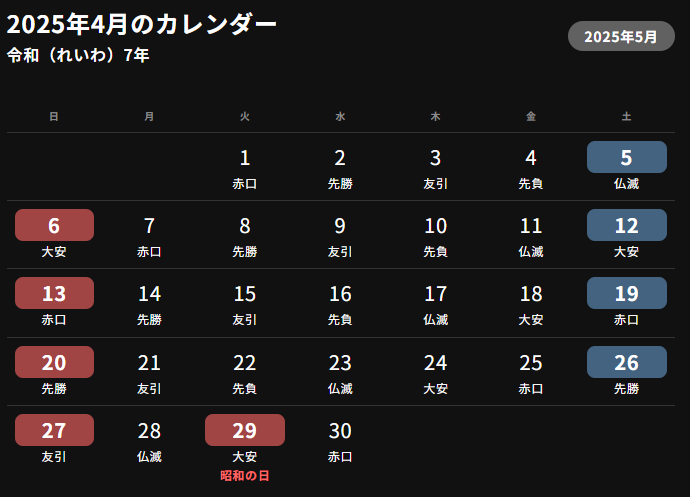The width and height of the screenshot is (690, 497).
Task: Choose Sunday April 13
Action: 54,293
